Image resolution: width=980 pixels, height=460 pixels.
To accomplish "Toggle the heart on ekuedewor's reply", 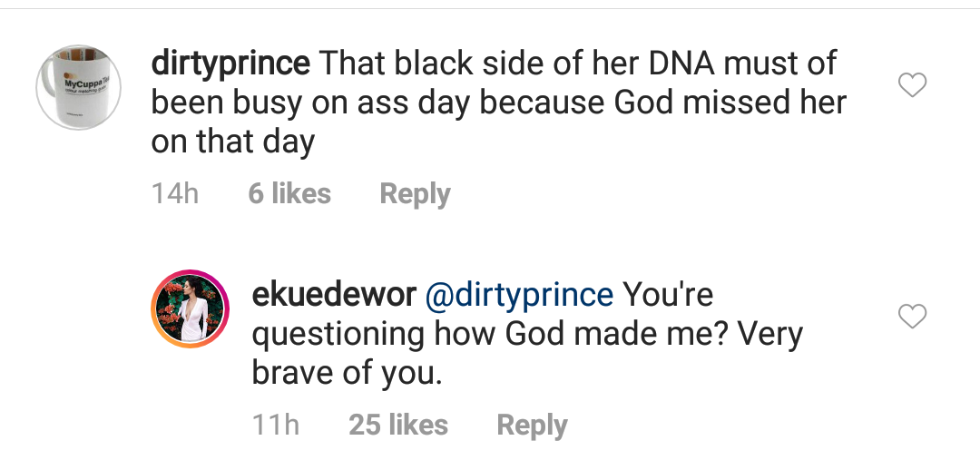I will (x=911, y=317).
